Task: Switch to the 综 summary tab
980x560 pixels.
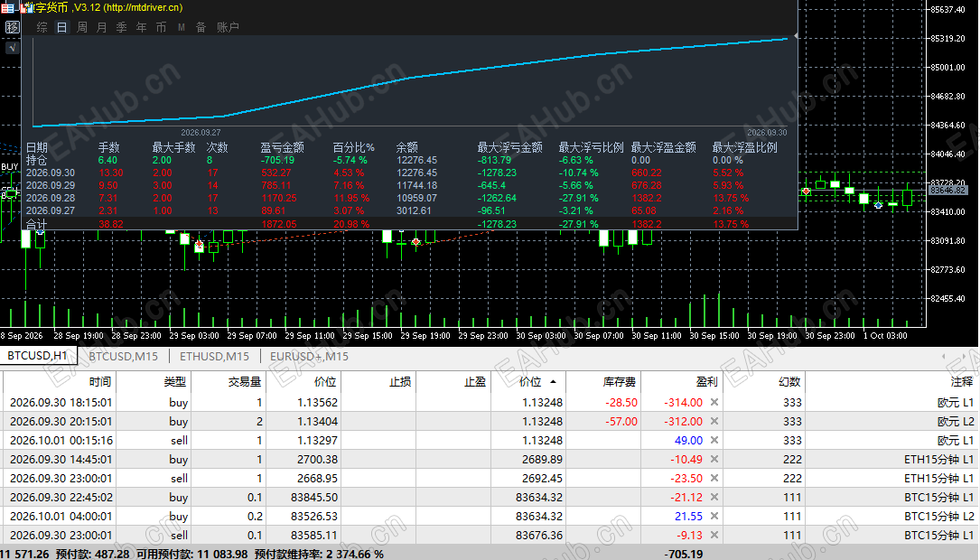Action: point(42,27)
